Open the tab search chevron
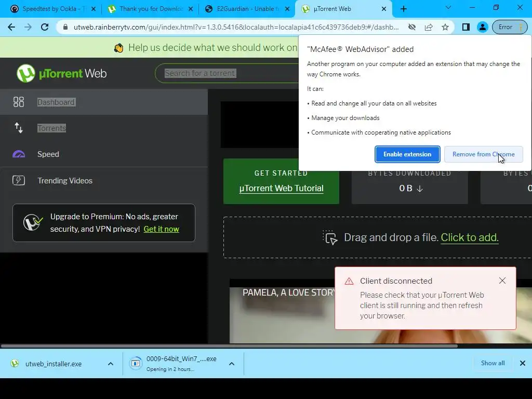Screen dimensions: 532x399 point(448,7)
